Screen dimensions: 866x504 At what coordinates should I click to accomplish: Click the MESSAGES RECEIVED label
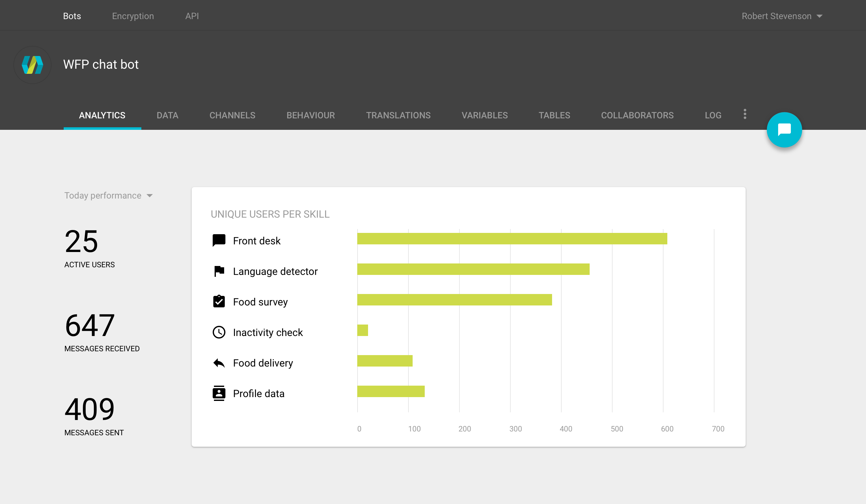point(102,348)
